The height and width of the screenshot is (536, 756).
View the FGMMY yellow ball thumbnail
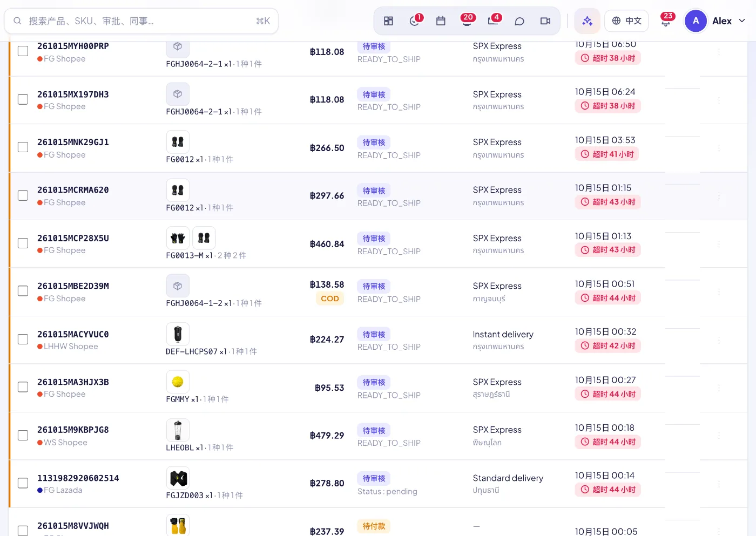click(178, 382)
